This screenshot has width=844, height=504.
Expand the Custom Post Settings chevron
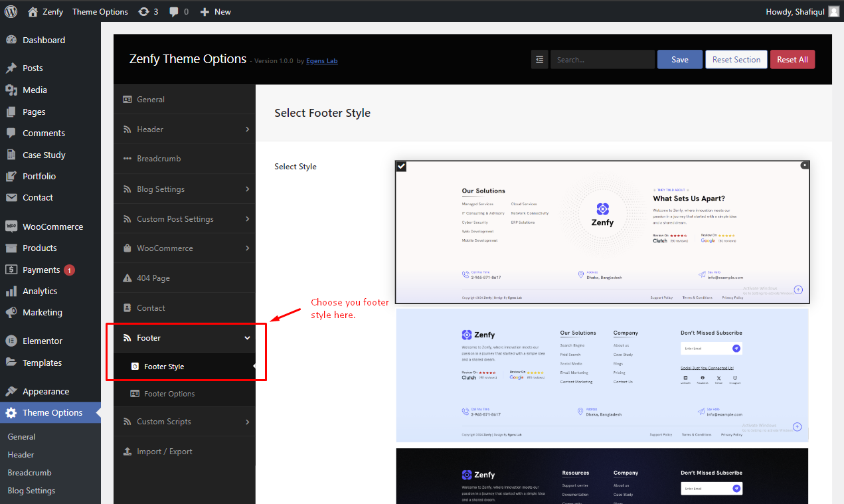[247, 219]
